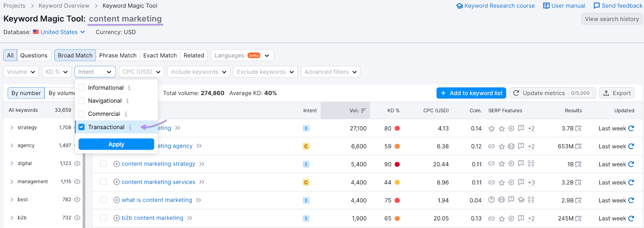644x228 pixels.
Task: Open SERP results icon next to 653M
Action: [x=578, y=146]
